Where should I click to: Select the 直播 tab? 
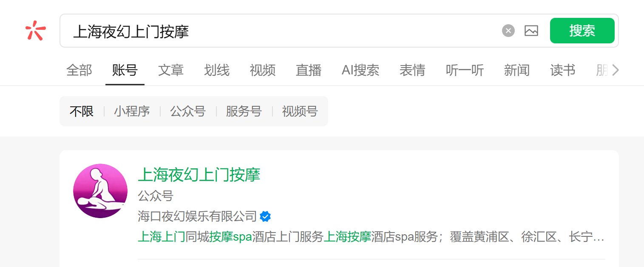tap(309, 70)
